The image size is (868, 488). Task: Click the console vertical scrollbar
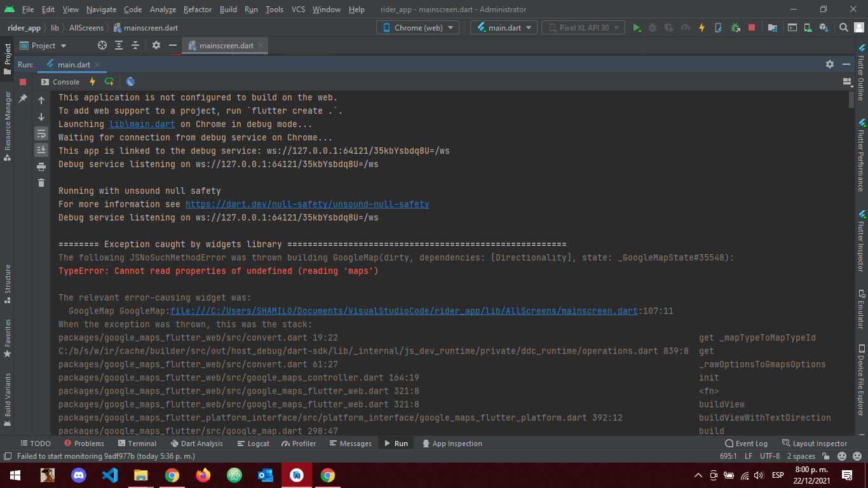click(851, 100)
